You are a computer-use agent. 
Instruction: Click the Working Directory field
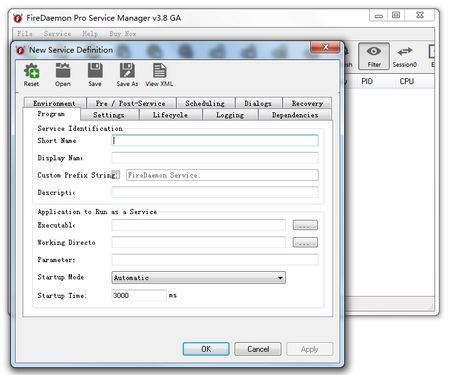tap(199, 242)
